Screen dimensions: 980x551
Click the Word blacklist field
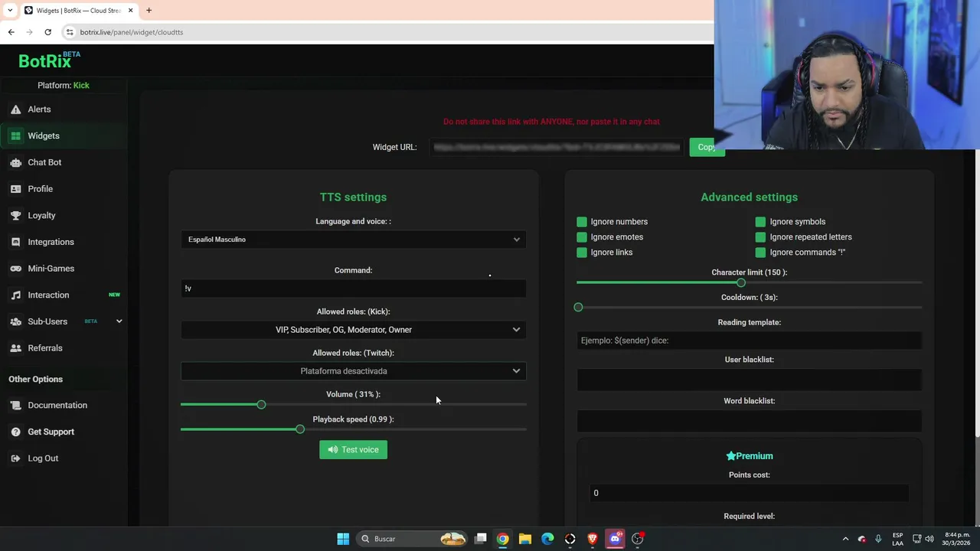pos(749,422)
